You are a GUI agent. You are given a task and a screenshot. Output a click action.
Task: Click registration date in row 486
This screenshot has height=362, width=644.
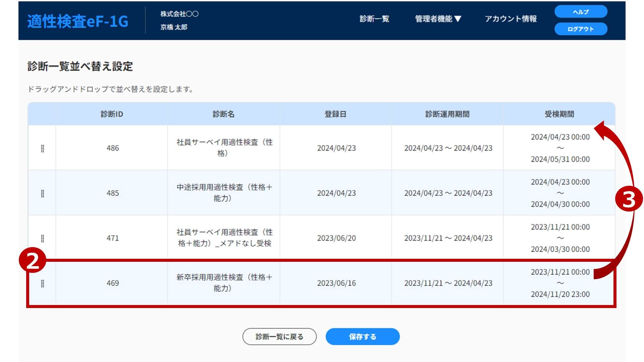[x=336, y=148]
